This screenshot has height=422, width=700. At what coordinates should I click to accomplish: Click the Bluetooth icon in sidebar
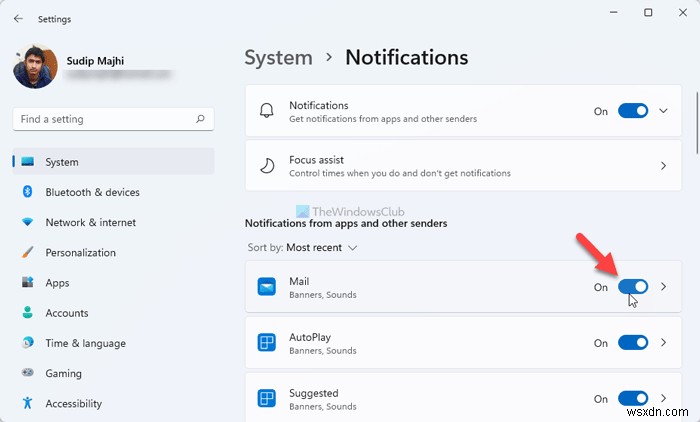click(27, 192)
